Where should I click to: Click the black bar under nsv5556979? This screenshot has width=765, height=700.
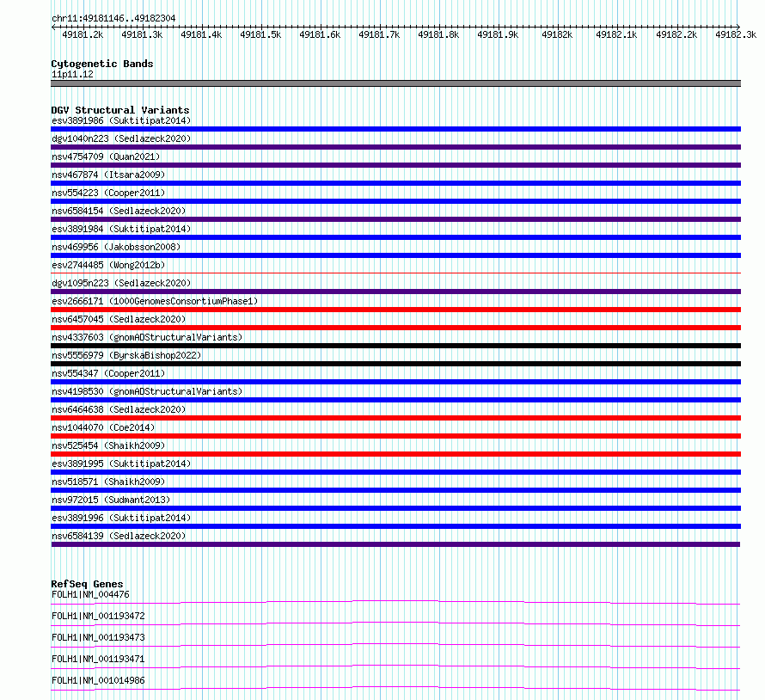pyautogui.click(x=395, y=364)
